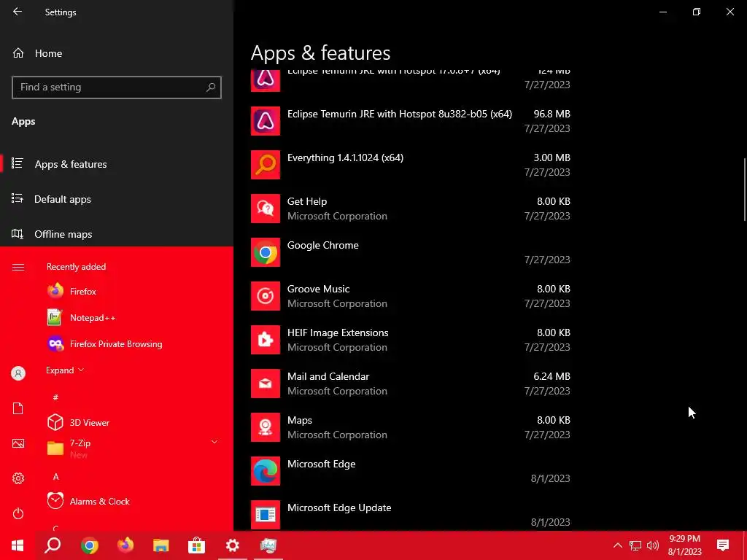Screen dimensions: 747x560
Task: Launch Firefox from the taskbar
Action: [x=125, y=545]
